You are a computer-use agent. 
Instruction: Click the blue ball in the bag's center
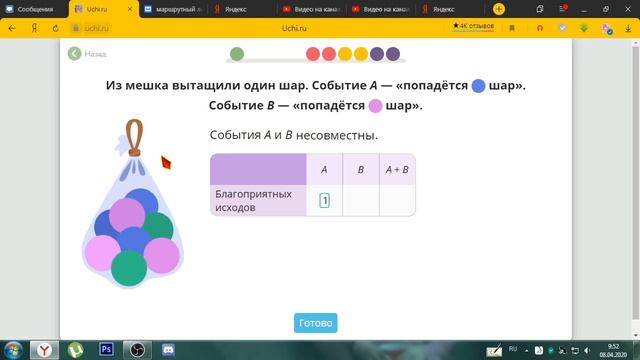pos(134,240)
